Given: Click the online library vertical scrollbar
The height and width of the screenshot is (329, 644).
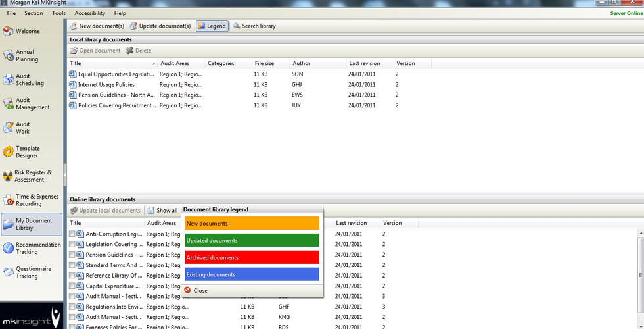Looking at the screenshot, I should point(641,275).
